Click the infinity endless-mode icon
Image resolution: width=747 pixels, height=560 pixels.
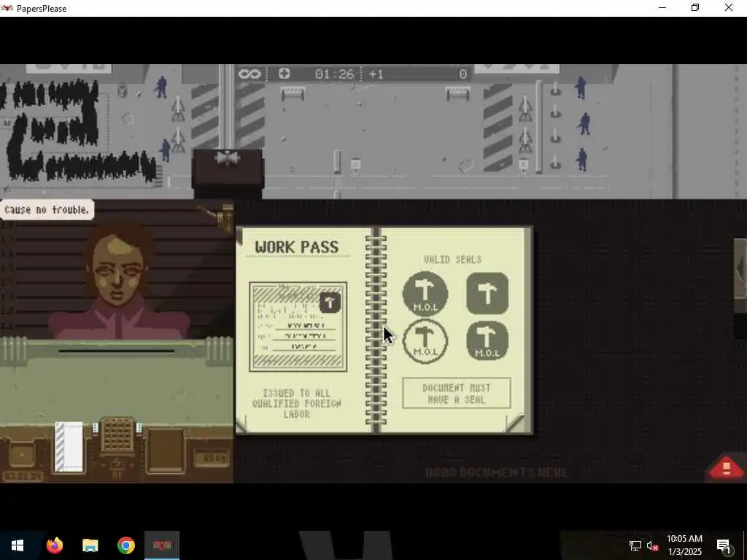click(249, 74)
